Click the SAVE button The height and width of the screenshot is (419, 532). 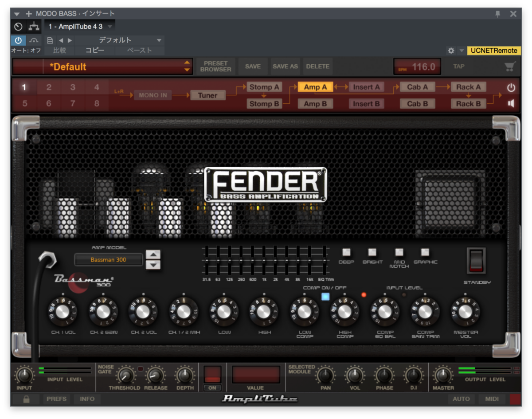click(x=253, y=67)
